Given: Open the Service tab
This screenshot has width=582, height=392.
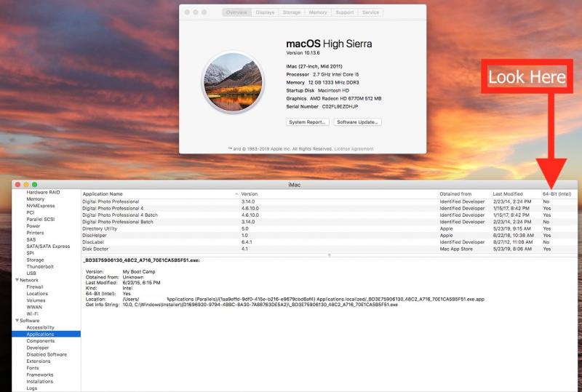Looking at the screenshot, I should click(370, 12).
